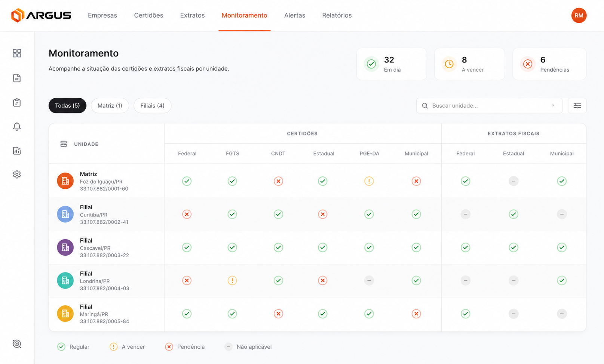This screenshot has width=604, height=364.
Task: Switch to the Alertas tab
Action: [x=295, y=15]
